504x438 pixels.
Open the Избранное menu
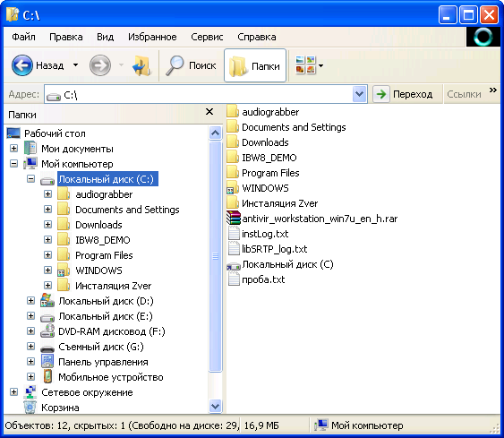pyautogui.click(x=152, y=37)
